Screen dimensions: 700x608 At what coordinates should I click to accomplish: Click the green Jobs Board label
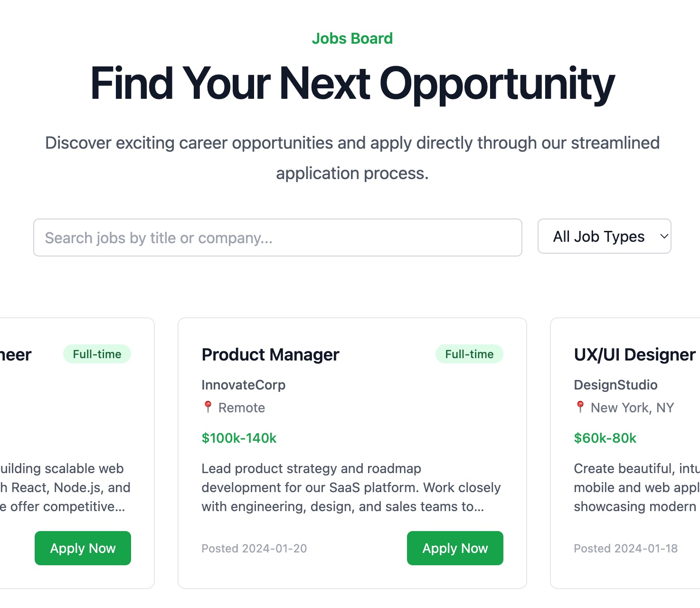[x=352, y=38]
